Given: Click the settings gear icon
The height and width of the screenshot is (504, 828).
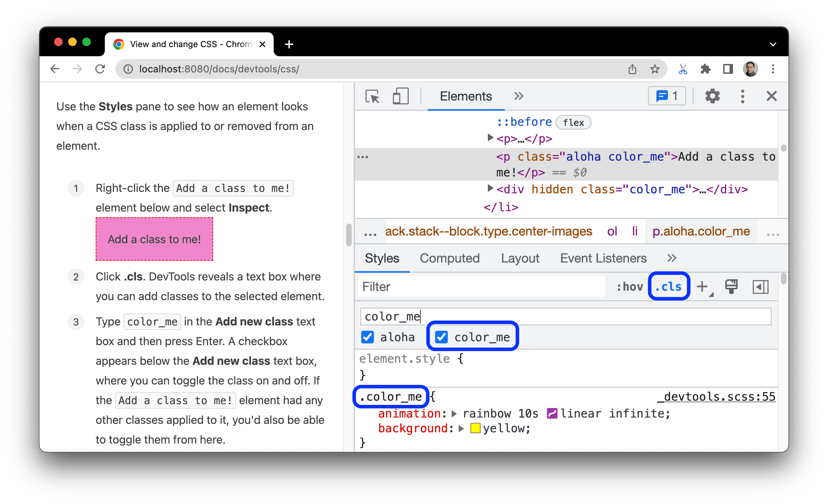Looking at the screenshot, I should click(x=713, y=96).
